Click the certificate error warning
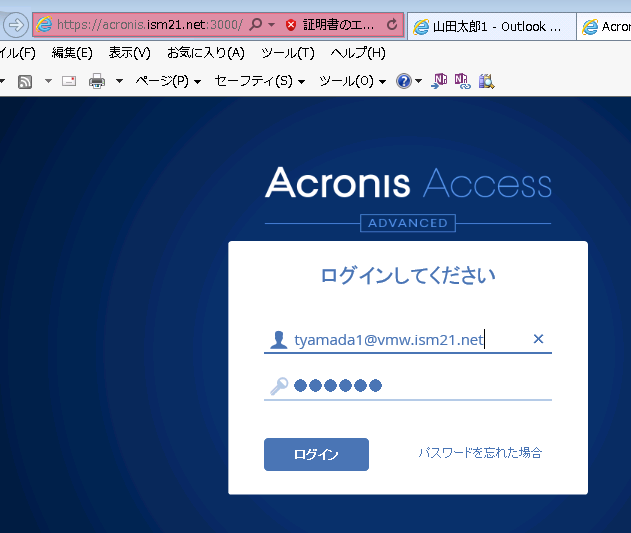631x533 pixels. pos(330,24)
